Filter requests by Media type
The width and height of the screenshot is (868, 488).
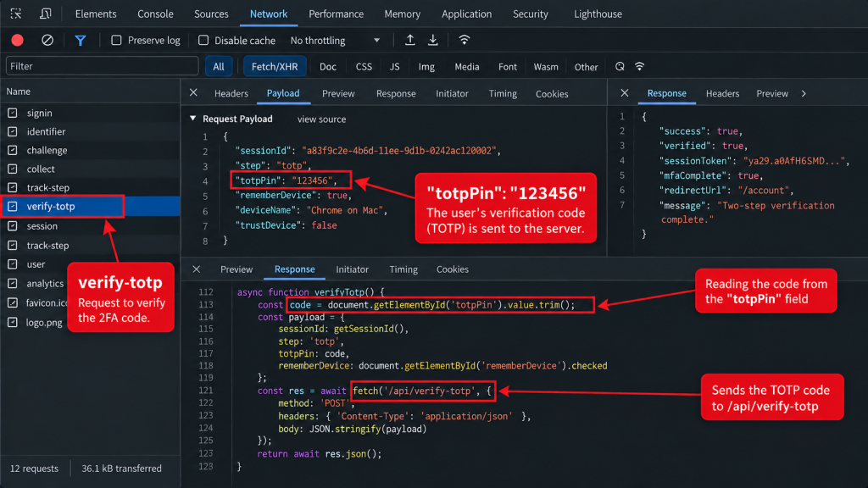[x=467, y=66]
